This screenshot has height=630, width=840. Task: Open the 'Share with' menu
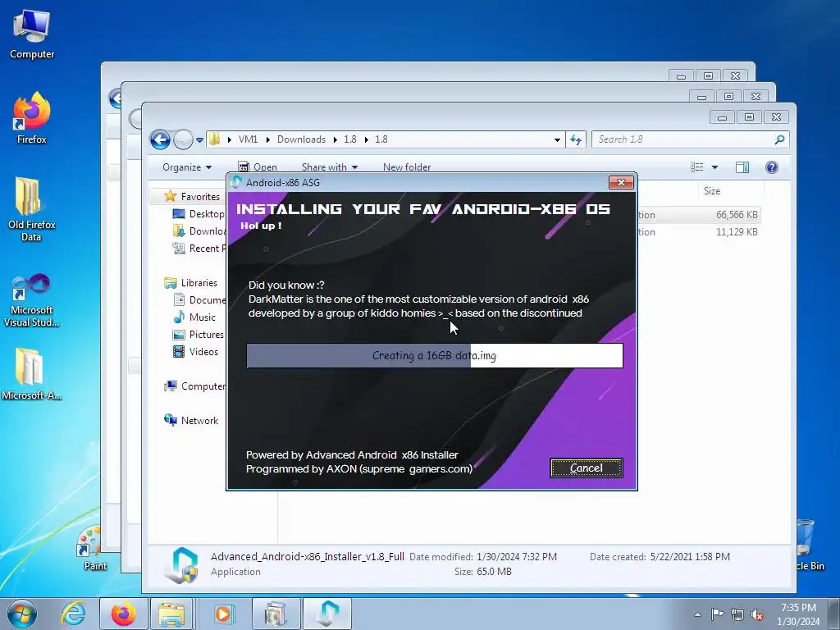(x=330, y=167)
